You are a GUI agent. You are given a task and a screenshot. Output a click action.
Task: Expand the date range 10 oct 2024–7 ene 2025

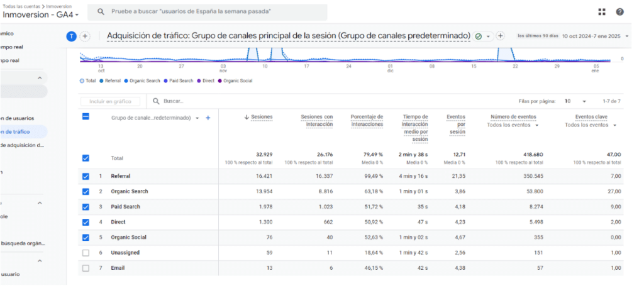click(595, 36)
